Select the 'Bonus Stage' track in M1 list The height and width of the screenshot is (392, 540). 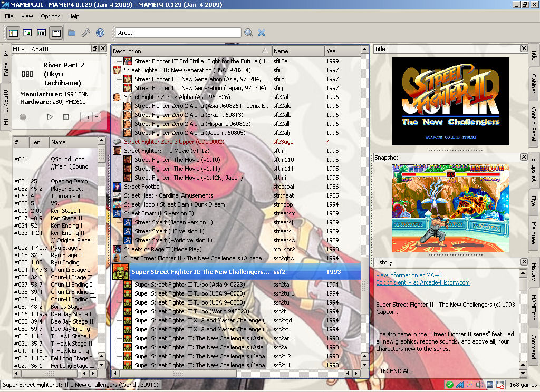(55, 307)
